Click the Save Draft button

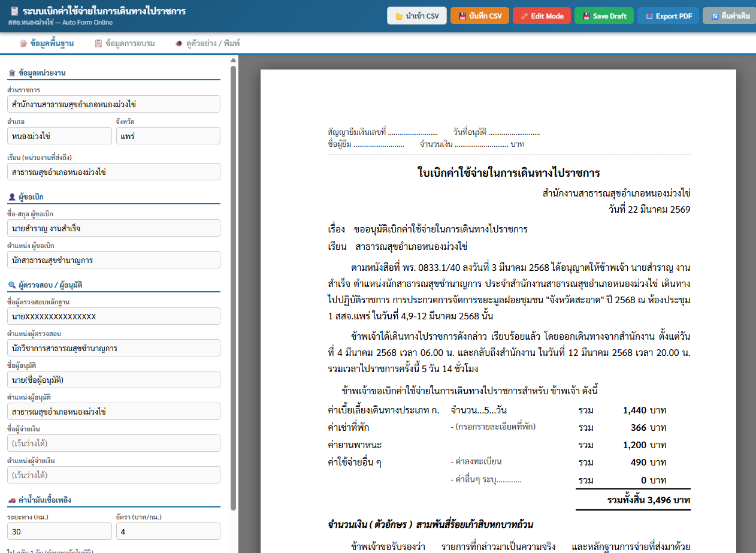click(x=604, y=16)
